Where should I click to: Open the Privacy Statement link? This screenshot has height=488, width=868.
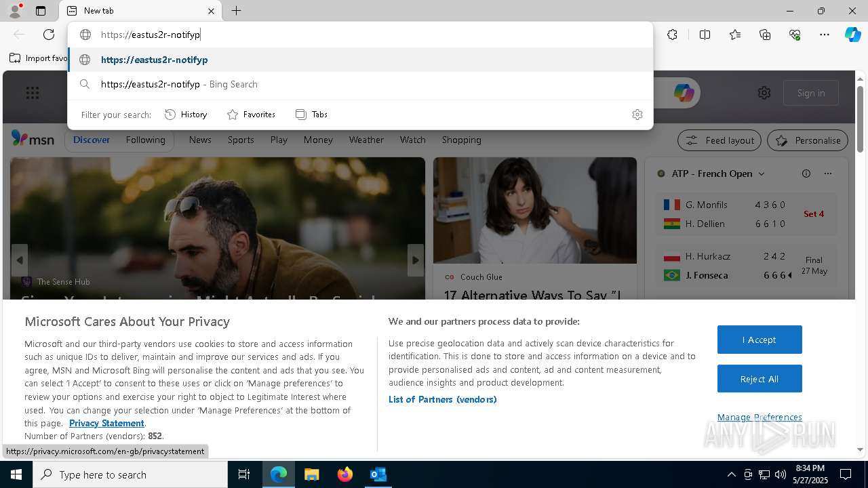click(x=106, y=423)
